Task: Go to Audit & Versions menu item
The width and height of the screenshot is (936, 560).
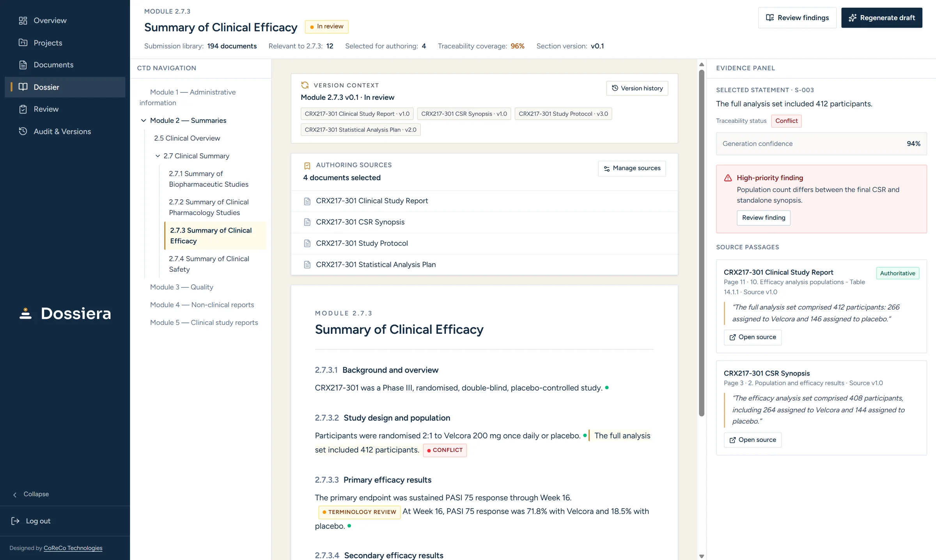Action: (65, 131)
